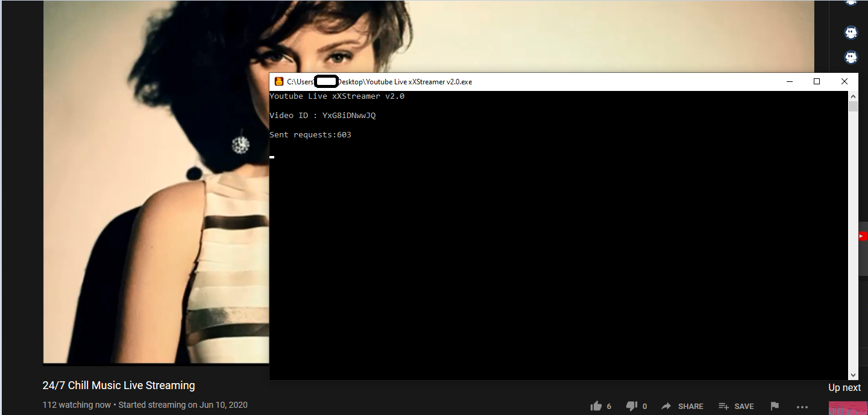Click the thumbs-up like icon
The image size is (868, 415).
[596, 406]
